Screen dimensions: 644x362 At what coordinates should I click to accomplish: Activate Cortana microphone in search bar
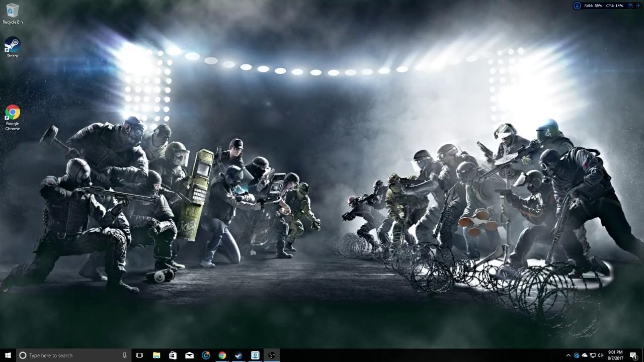coord(124,355)
